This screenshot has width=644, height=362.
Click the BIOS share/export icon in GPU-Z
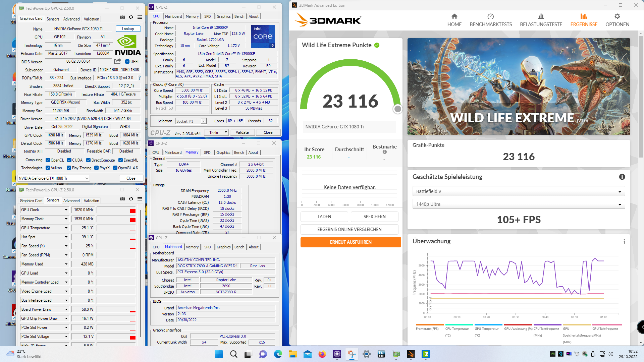click(x=117, y=61)
